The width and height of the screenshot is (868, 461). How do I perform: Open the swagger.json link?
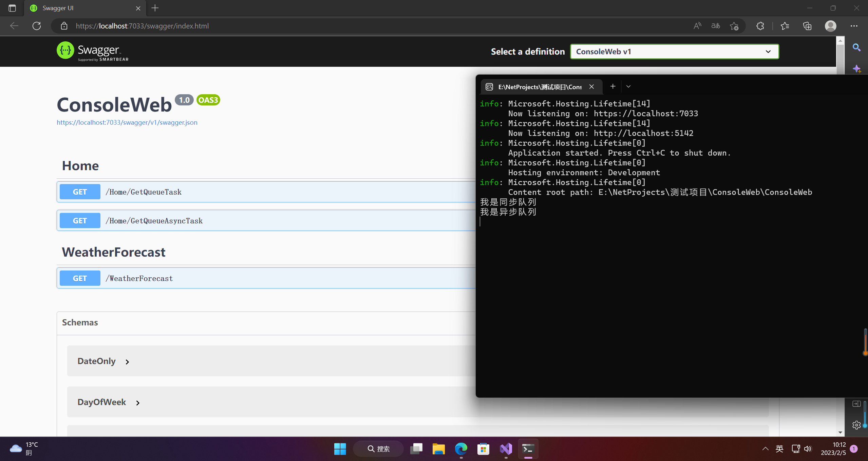(x=127, y=122)
